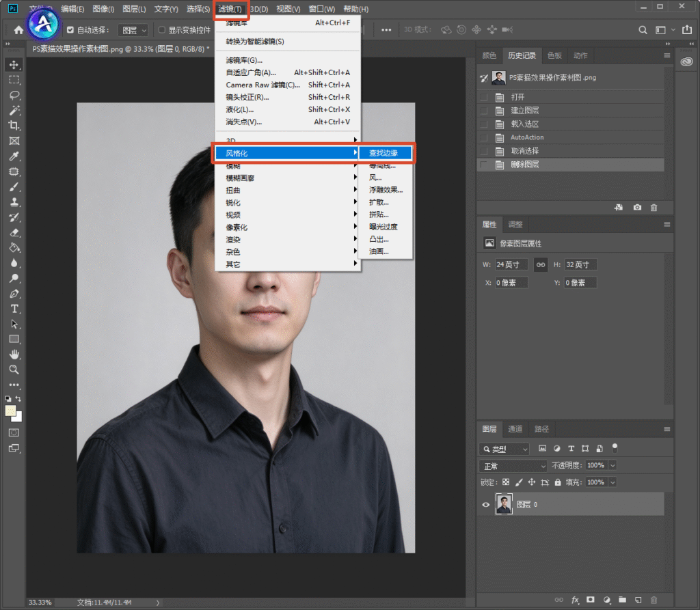Select the Pen tool
Image resolution: width=700 pixels, height=610 pixels.
14,294
